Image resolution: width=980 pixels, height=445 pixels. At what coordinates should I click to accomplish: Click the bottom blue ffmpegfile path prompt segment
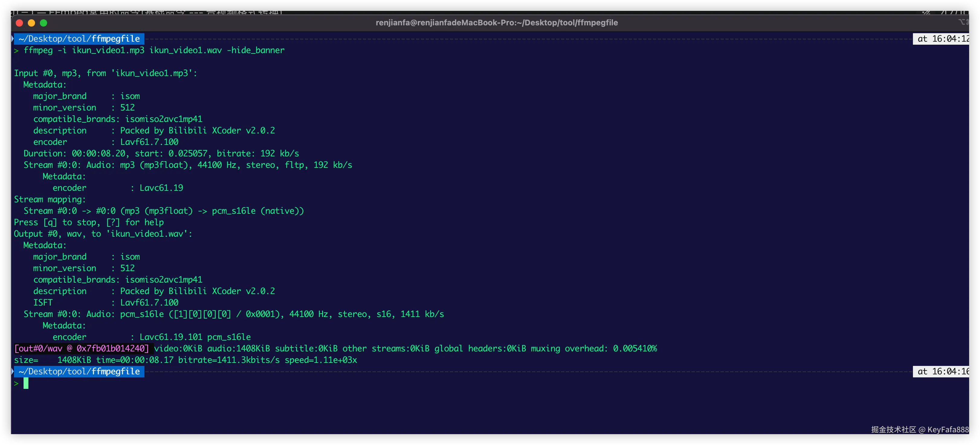(79, 372)
